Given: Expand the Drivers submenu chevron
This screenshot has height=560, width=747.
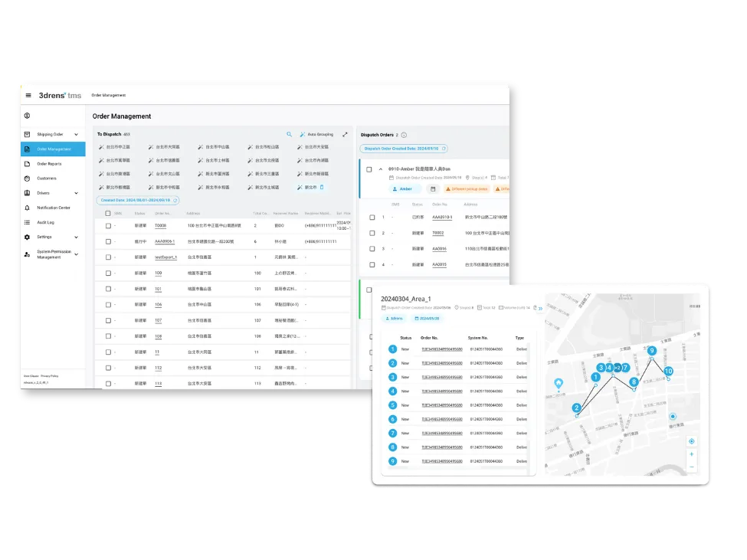Looking at the screenshot, I should pyautogui.click(x=76, y=193).
